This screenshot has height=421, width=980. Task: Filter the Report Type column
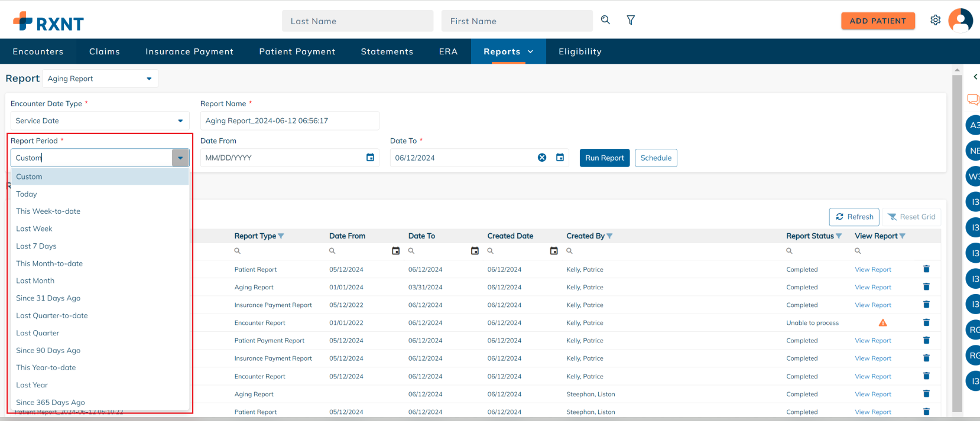click(x=281, y=236)
